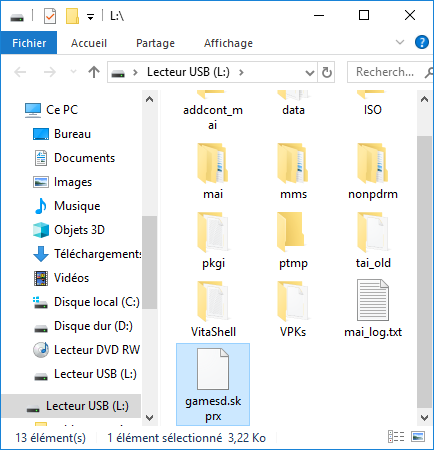This screenshot has width=434, height=450.
Task: Expand the ribbon with the chevron
Action: click(400, 42)
